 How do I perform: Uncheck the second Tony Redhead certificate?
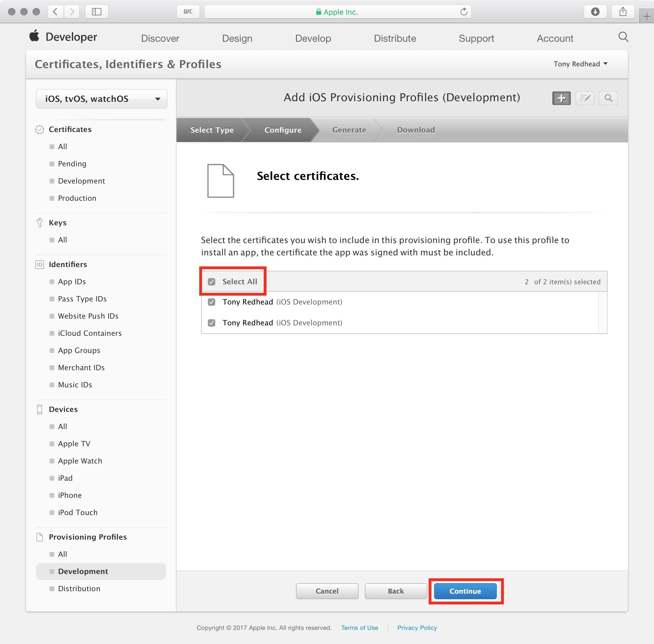coord(212,323)
